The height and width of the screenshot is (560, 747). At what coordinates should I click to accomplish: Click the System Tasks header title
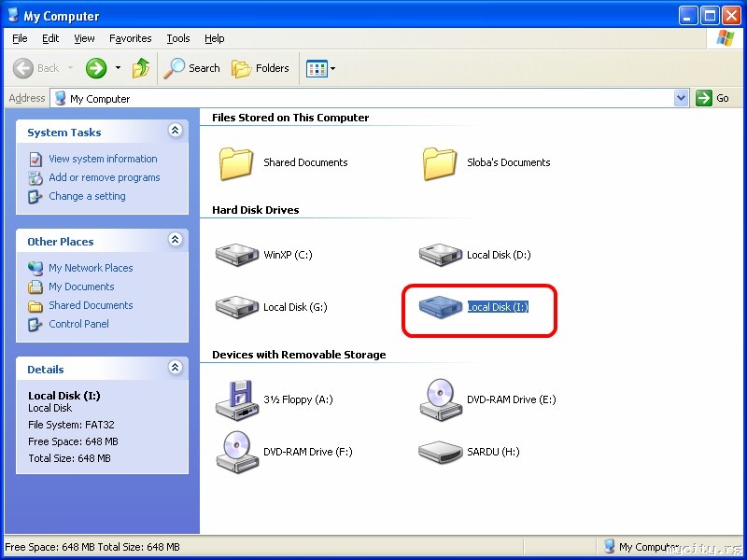point(64,133)
